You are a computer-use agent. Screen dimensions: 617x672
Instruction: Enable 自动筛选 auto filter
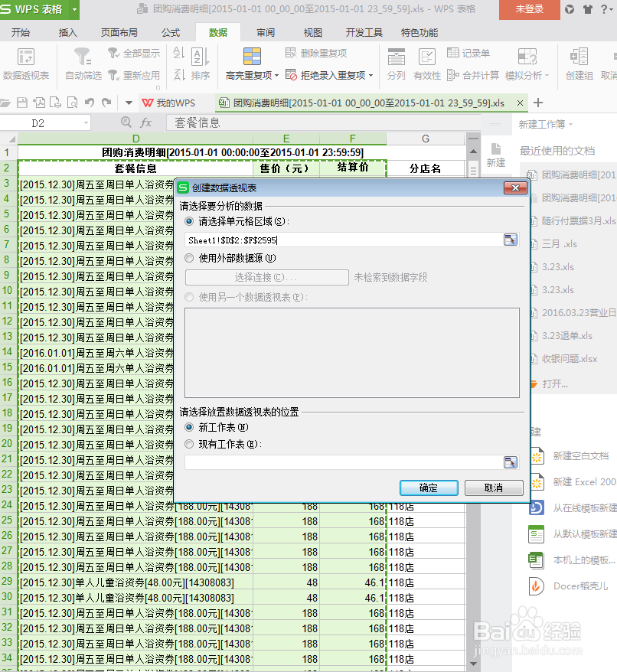click(x=83, y=64)
